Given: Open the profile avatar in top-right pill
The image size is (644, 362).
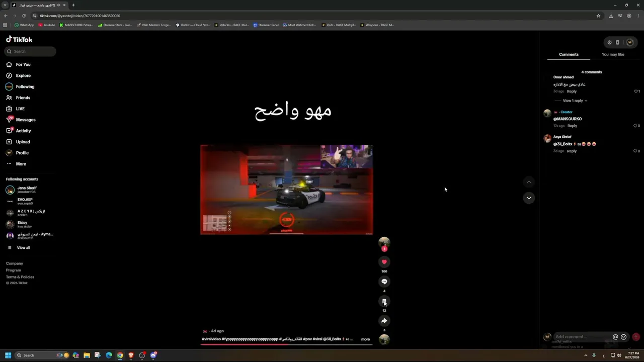Looking at the screenshot, I should tap(629, 42).
